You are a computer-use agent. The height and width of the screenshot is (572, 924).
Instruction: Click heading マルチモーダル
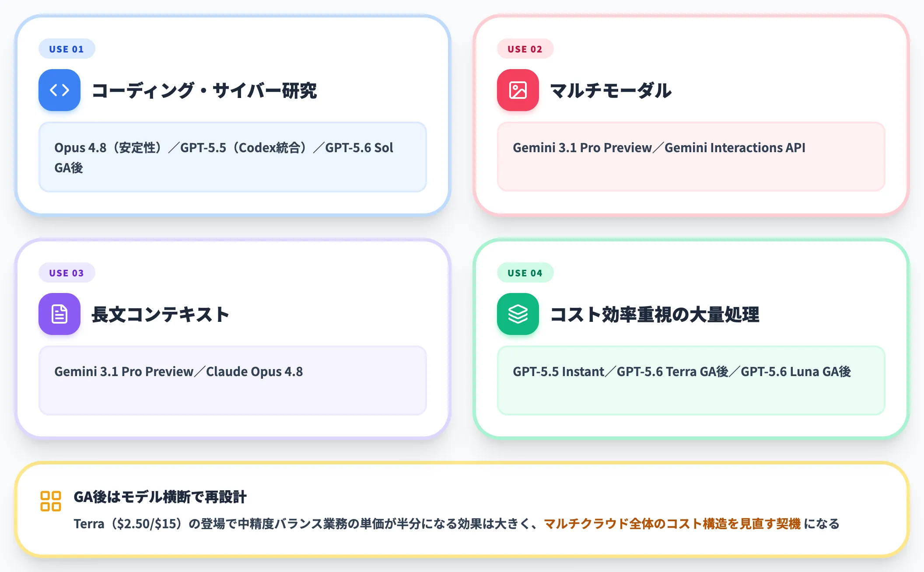click(x=611, y=91)
